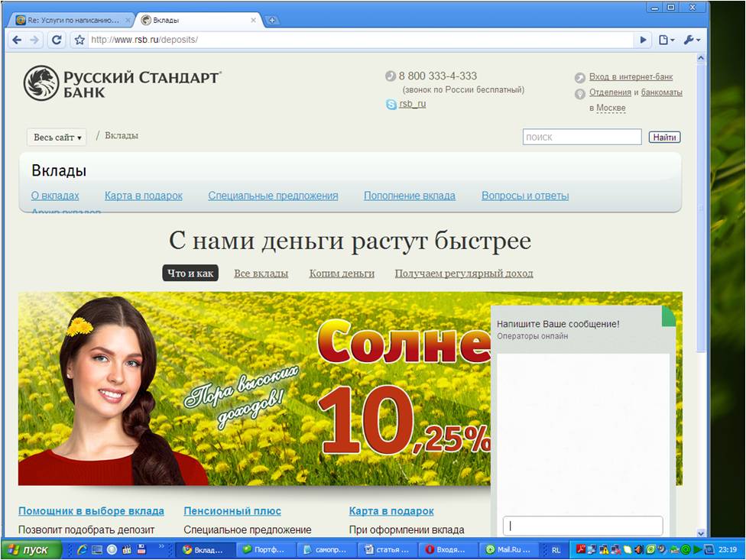Open the page menu icon
This screenshot has height=560, width=746.
pos(666,40)
